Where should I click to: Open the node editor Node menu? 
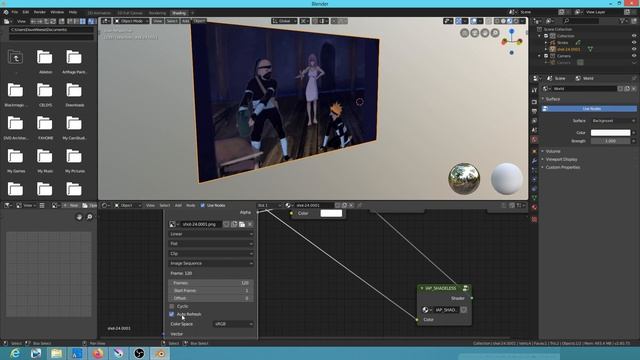(191, 205)
